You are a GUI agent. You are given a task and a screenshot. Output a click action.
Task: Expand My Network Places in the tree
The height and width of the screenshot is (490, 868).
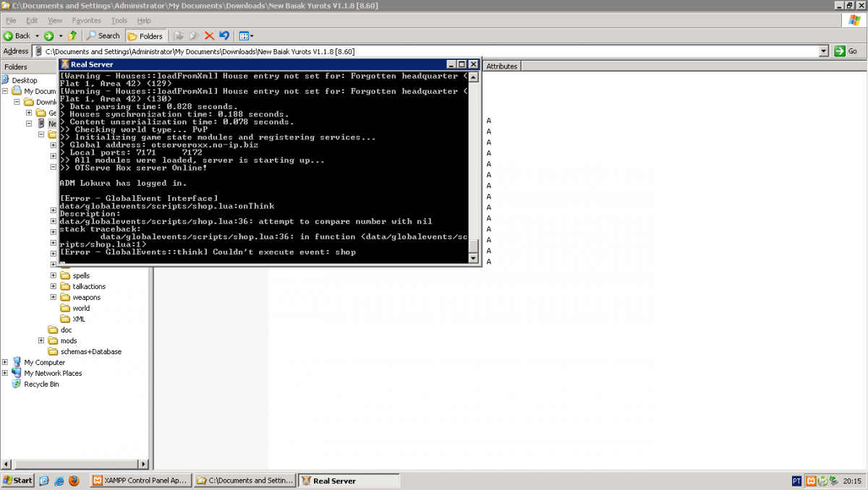5,373
